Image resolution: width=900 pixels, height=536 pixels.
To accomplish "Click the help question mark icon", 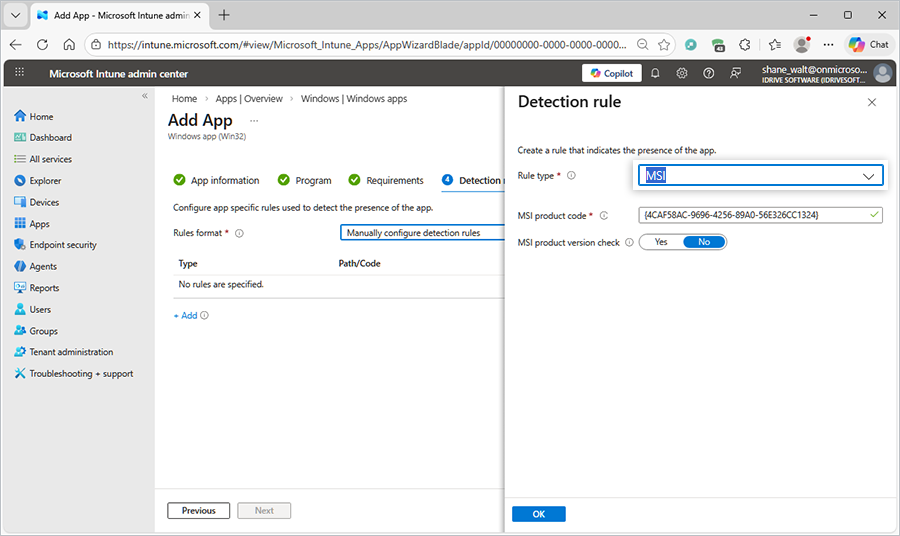I will 709,73.
